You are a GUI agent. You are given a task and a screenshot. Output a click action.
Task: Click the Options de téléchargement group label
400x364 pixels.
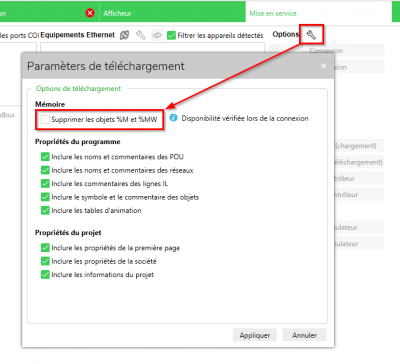point(78,89)
